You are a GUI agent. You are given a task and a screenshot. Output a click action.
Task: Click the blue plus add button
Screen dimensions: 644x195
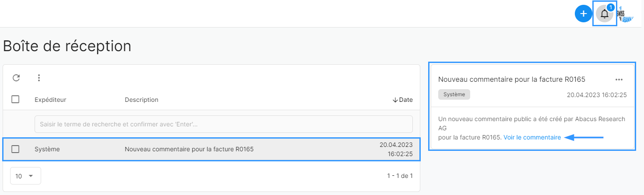(x=583, y=14)
